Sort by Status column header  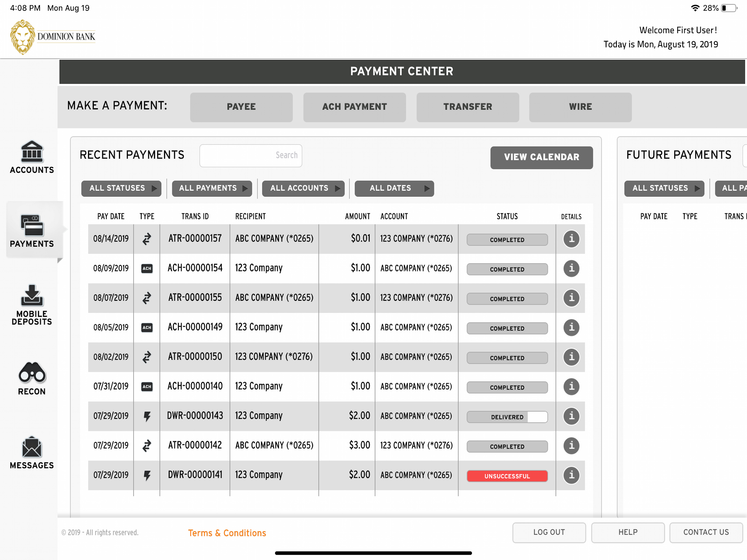[x=507, y=217]
